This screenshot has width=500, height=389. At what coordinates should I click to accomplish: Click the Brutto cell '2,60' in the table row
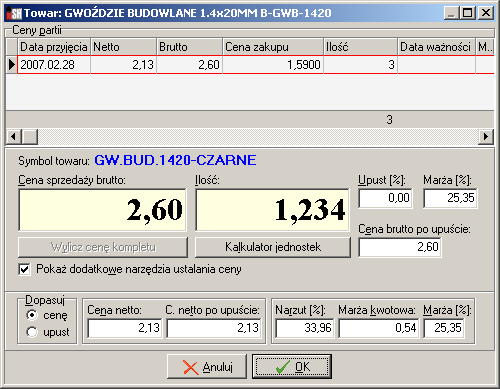[x=189, y=65]
